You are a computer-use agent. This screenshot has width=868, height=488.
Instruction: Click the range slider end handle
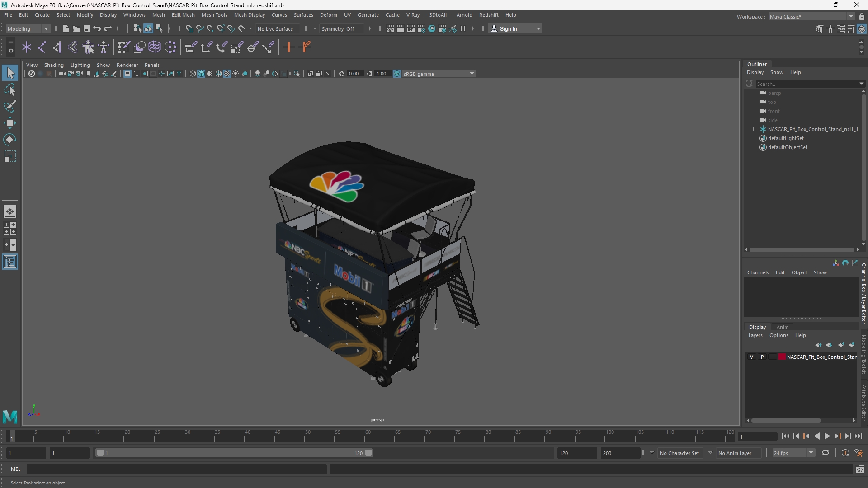click(x=368, y=453)
